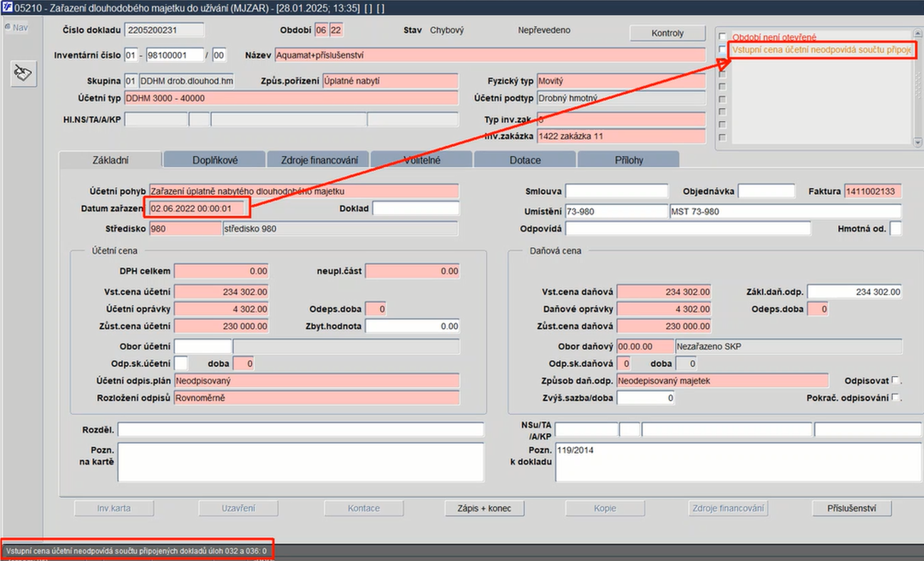Focus the Středisko field with 980
The image size is (924, 561).
[x=185, y=228]
